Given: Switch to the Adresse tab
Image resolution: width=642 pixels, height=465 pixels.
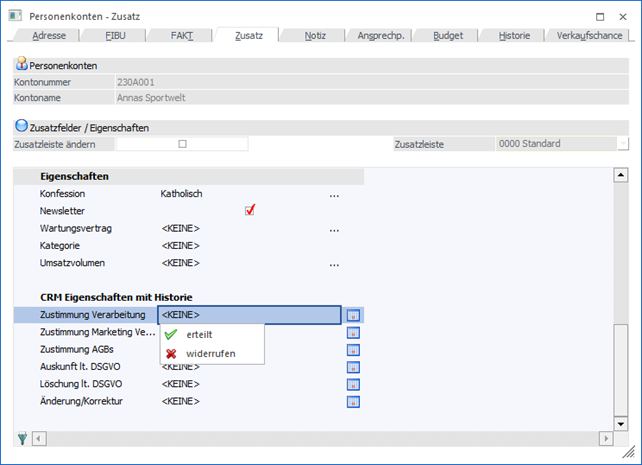Looking at the screenshot, I should [50, 35].
